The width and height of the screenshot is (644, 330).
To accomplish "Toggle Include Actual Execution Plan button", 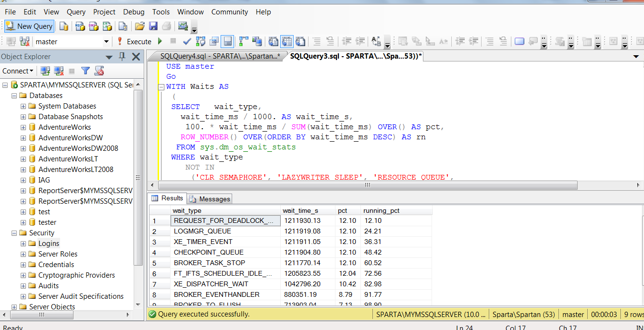I will click(x=244, y=42).
